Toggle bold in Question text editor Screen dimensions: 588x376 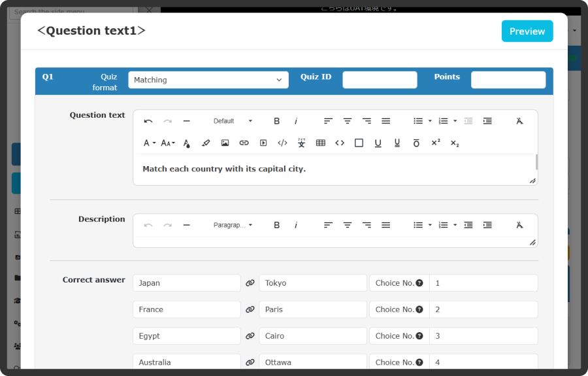[277, 121]
